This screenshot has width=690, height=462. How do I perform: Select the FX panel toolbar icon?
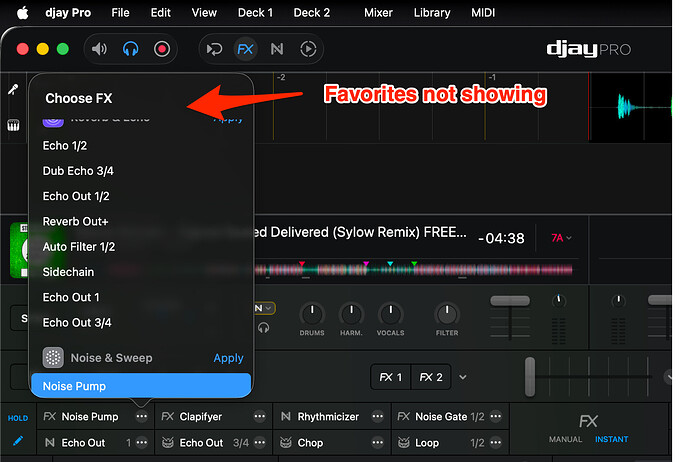click(245, 48)
